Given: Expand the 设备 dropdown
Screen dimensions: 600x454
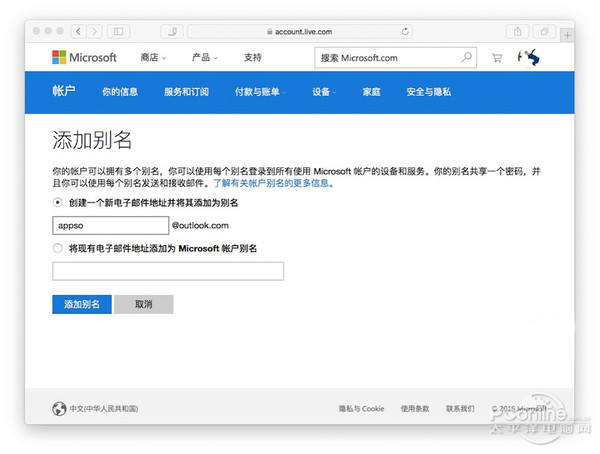Looking at the screenshot, I should click(x=324, y=92).
